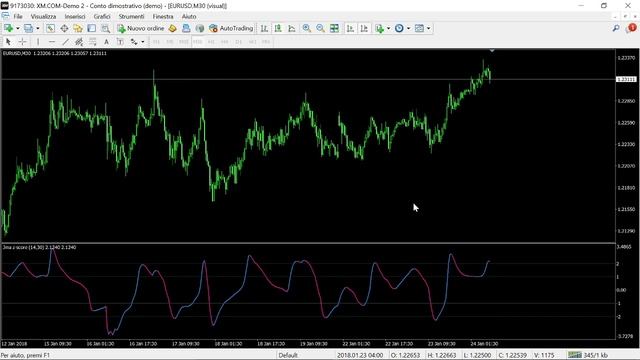Open the Strumenti menu
The image size is (640, 360).
click(x=131, y=16)
